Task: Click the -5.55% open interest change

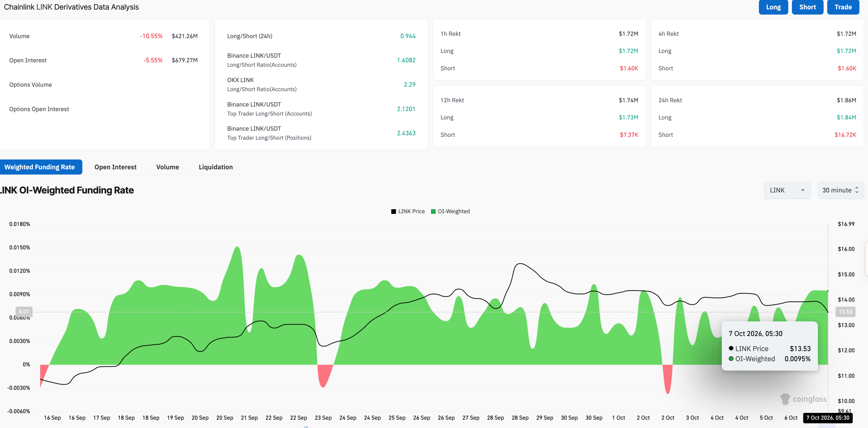Action: [x=153, y=60]
